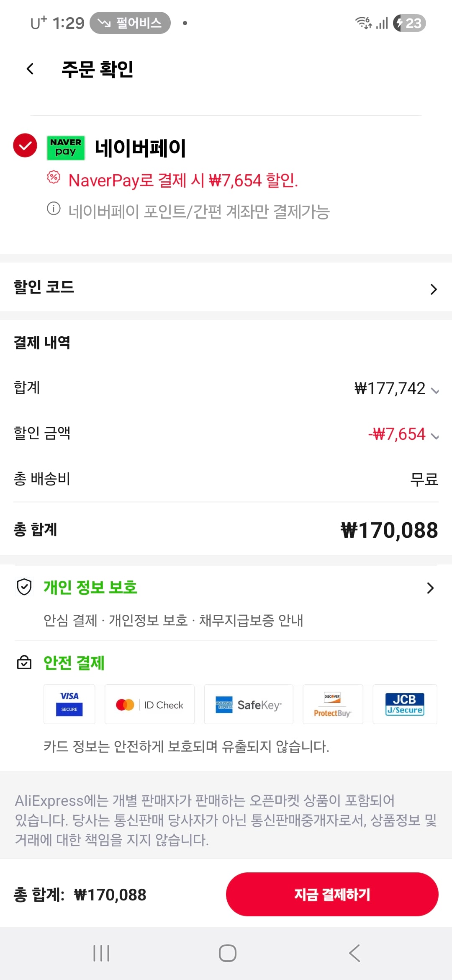This screenshot has height=980, width=452.
Task: Tap the Android home button
Action: click(x=228, y=953)
